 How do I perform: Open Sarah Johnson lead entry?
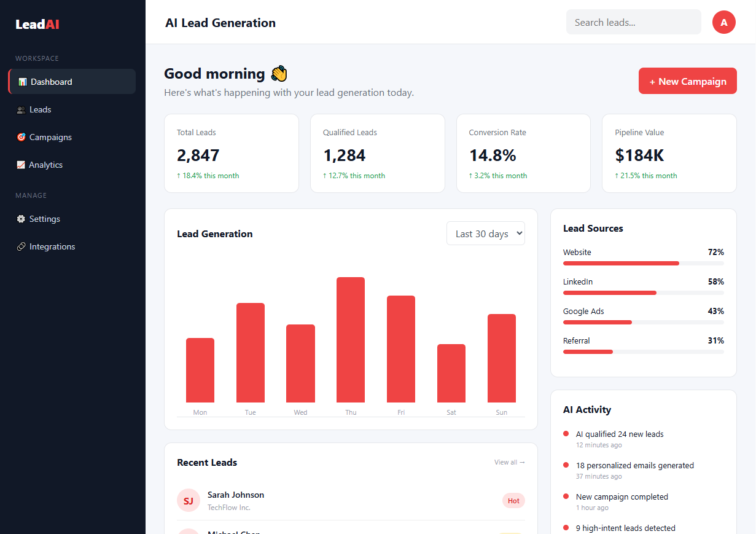351,501
